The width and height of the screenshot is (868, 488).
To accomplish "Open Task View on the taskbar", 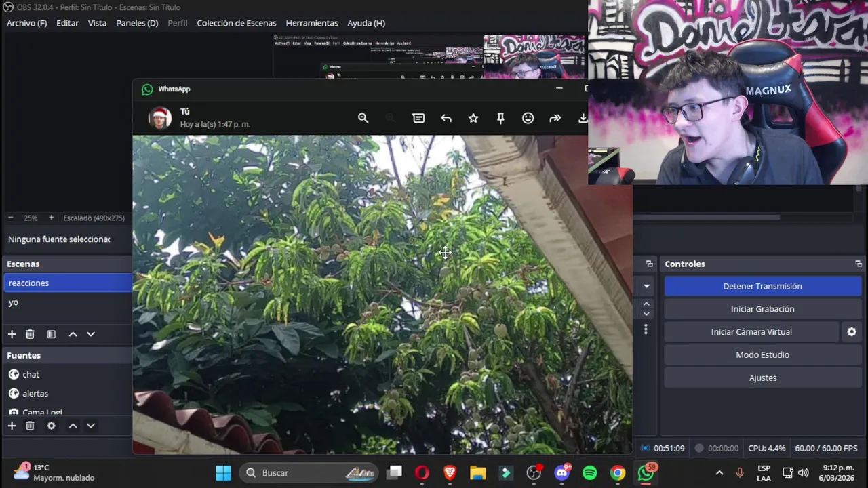I will (x=395, y=472).
